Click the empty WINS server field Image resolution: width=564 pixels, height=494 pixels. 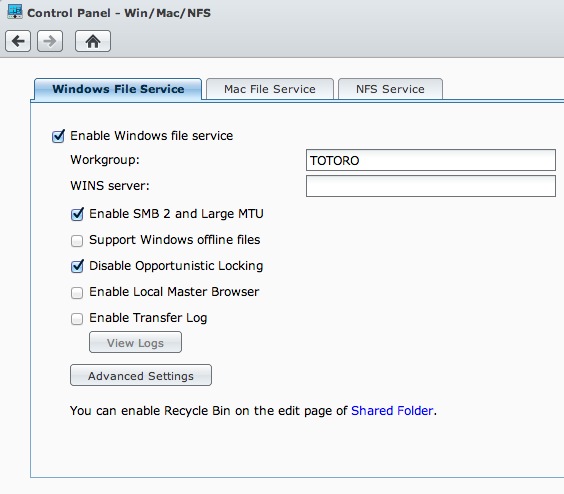pos(431,186)
